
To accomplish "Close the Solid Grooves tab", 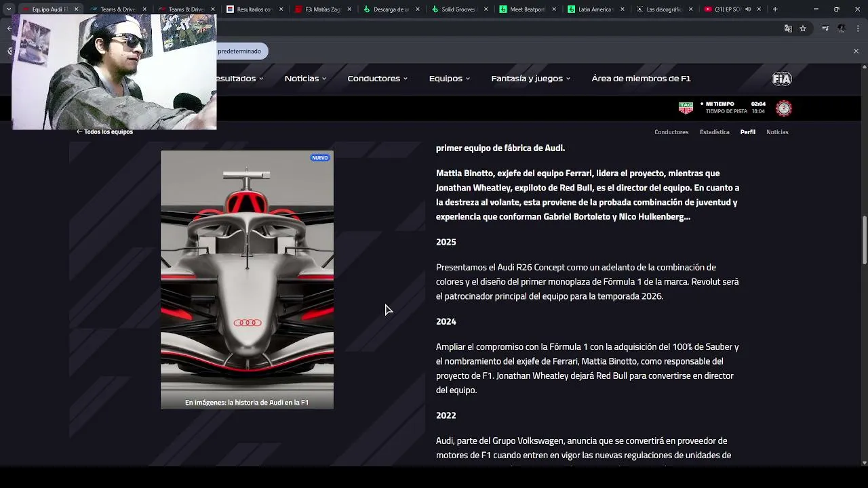I will [486, 9].
